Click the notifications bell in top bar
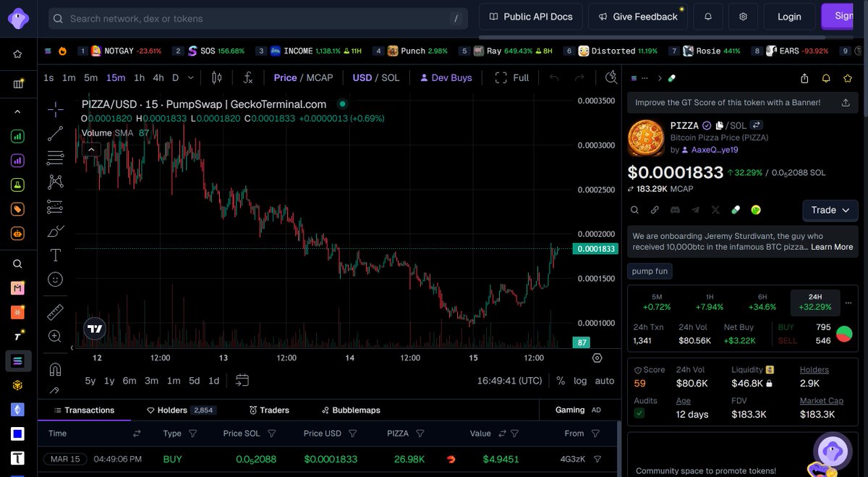 coord(708,17)
